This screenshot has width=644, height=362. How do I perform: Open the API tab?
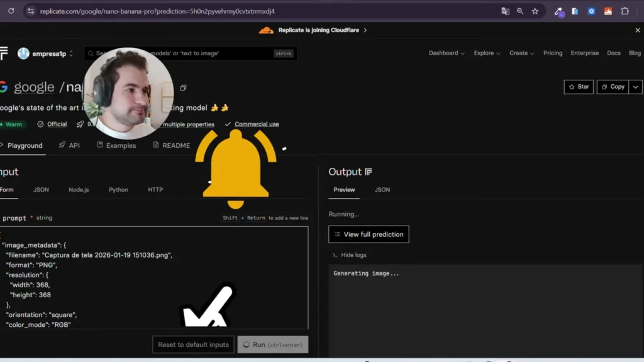tap(74, 145)
